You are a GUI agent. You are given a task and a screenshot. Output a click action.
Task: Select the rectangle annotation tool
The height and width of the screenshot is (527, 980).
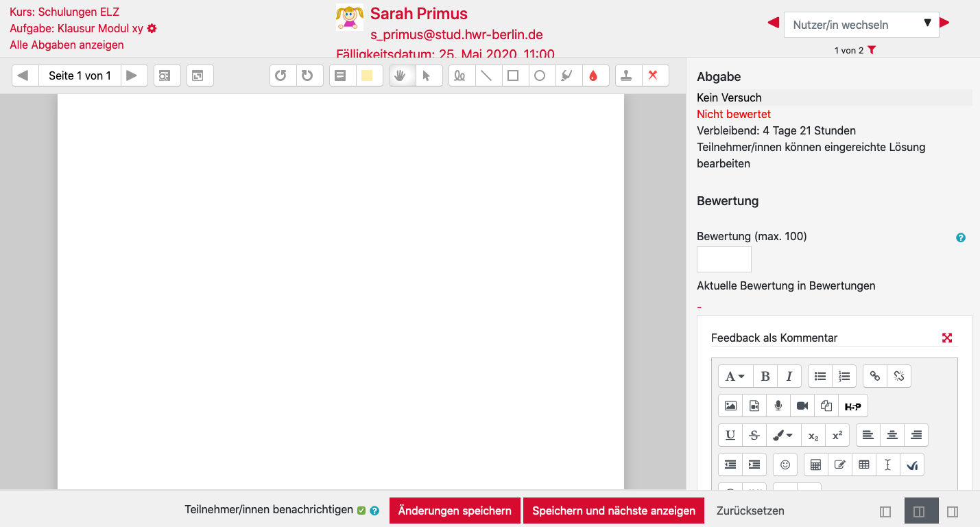click(513, 75)
